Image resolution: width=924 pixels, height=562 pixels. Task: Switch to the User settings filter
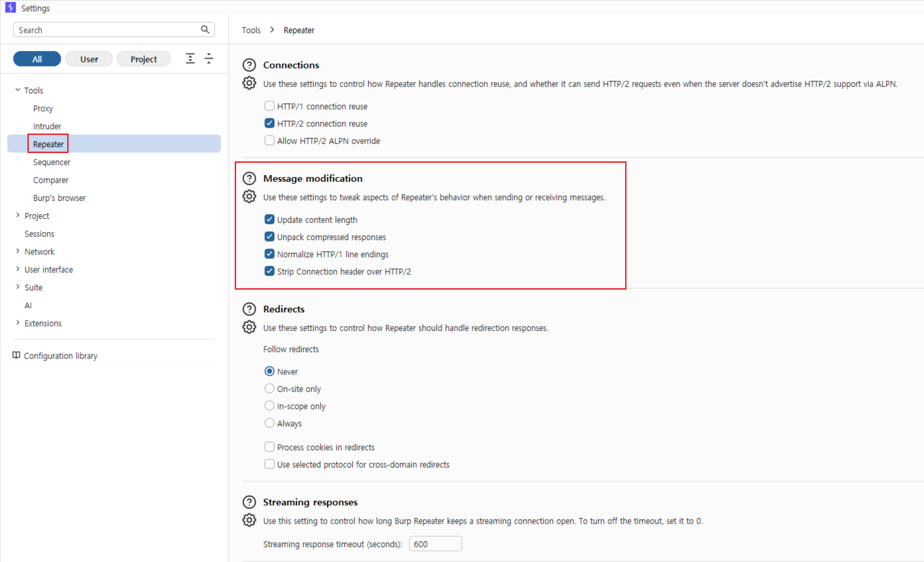point(89,59)
